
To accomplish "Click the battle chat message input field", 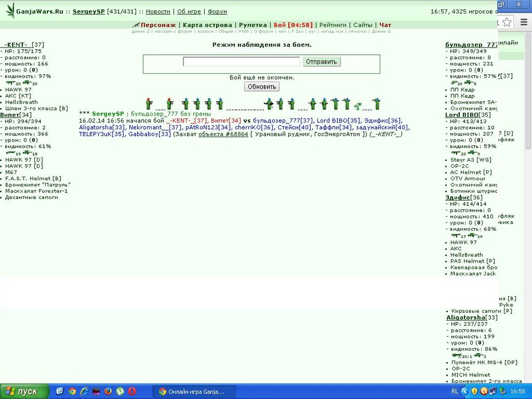I will click(241, 61).
